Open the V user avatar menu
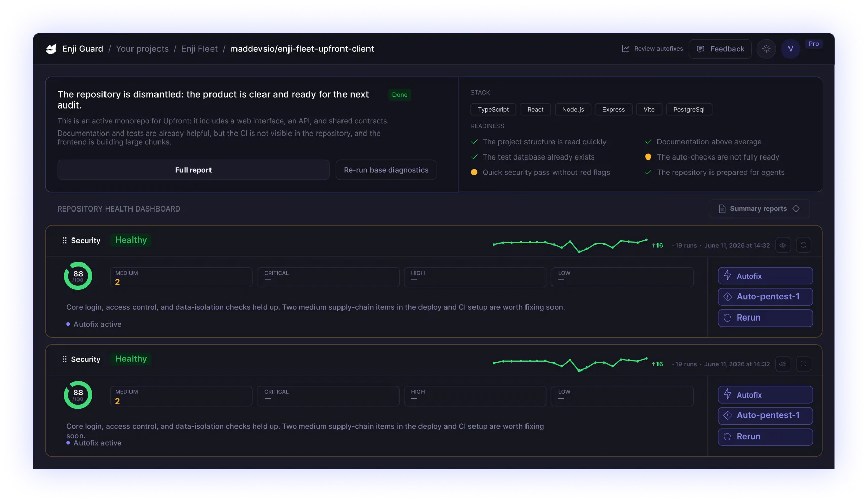The width and height of the screenshot is (868, 502). (791, 49)
